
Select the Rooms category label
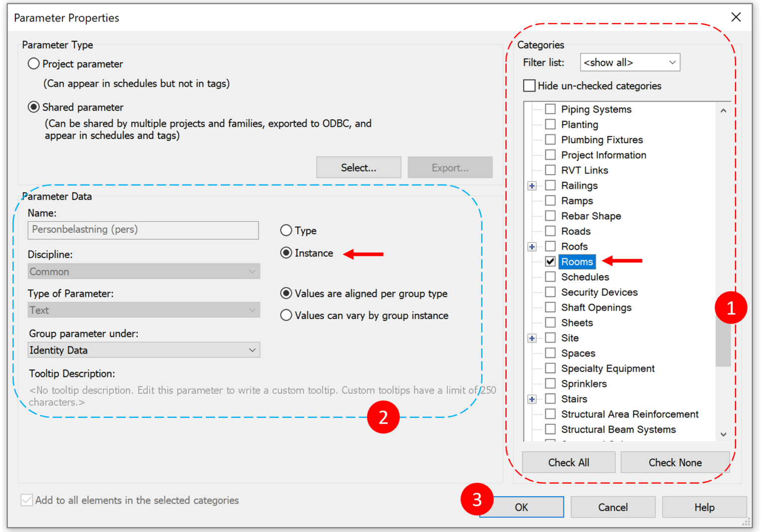[x=577, y=261]
